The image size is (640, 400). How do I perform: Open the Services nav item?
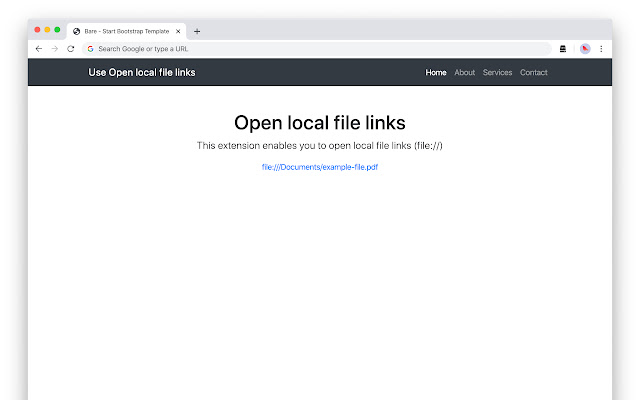click(497, 73)
